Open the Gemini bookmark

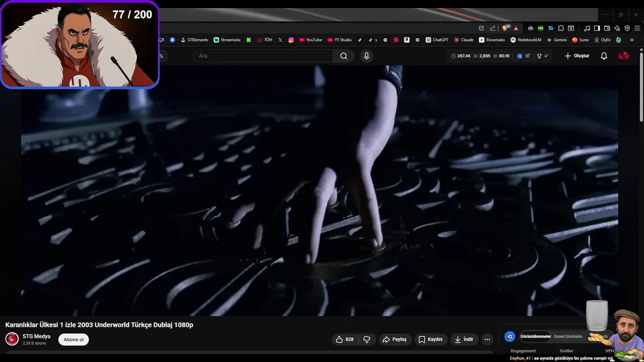[556, 40]
